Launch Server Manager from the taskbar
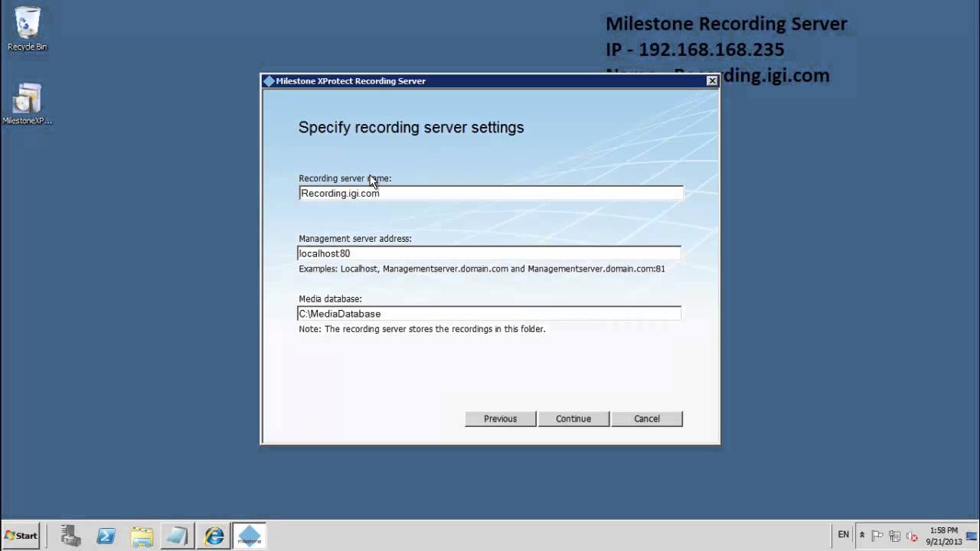Viewport: 980px width, 551px height. click(71, 535)
